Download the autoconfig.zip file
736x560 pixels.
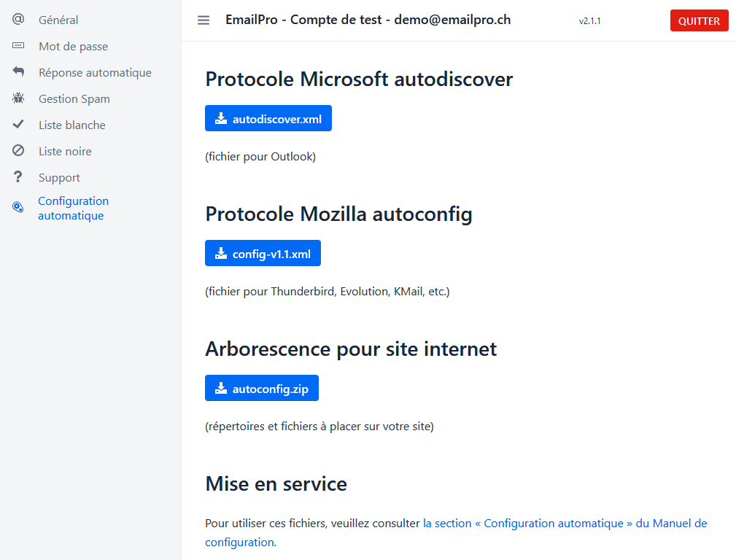(x=261, y=387)
